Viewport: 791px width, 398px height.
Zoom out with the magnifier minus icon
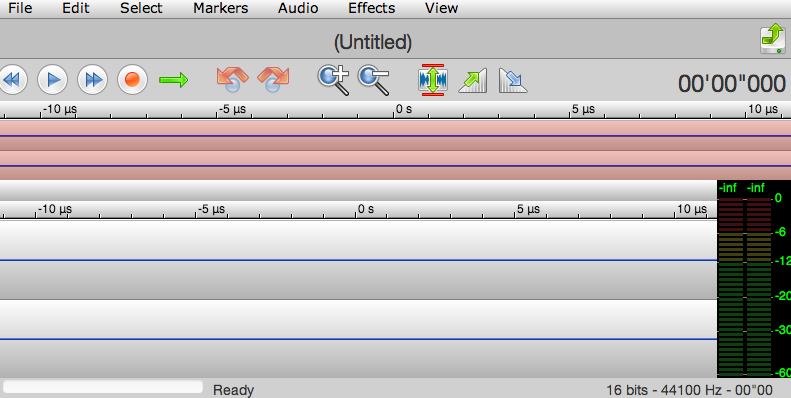pos(374,80)
